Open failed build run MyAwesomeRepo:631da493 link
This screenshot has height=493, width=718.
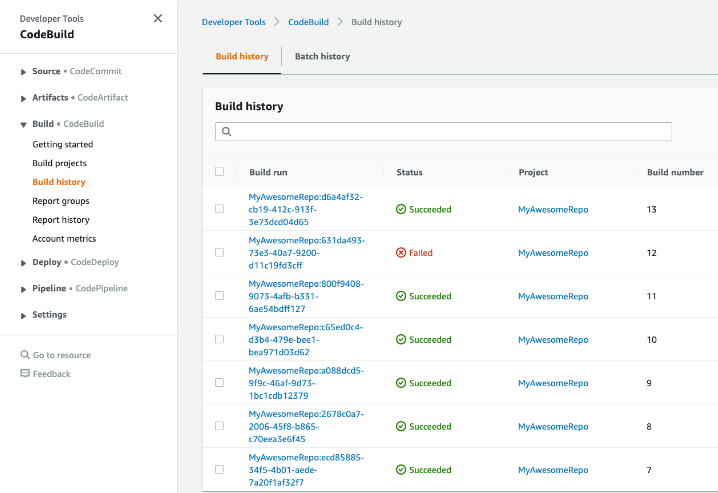coord(307,253)
